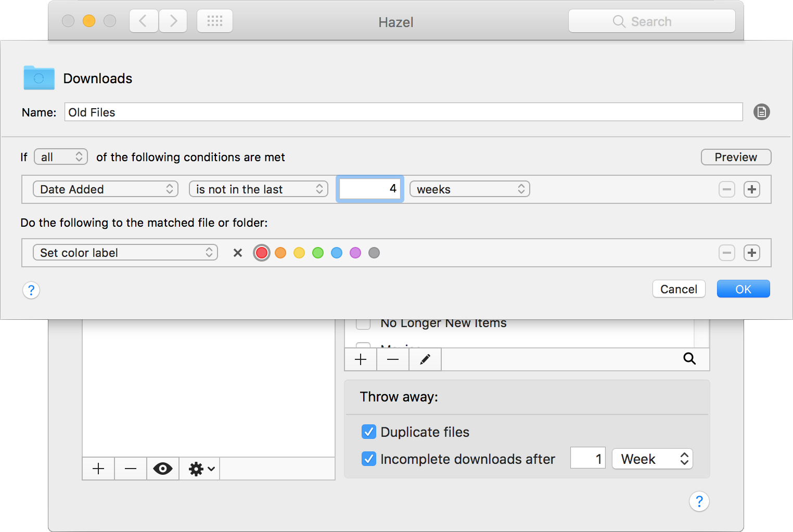Select gray color label
This screenshot has height=532, width=793.
click(x=374, y=253)
